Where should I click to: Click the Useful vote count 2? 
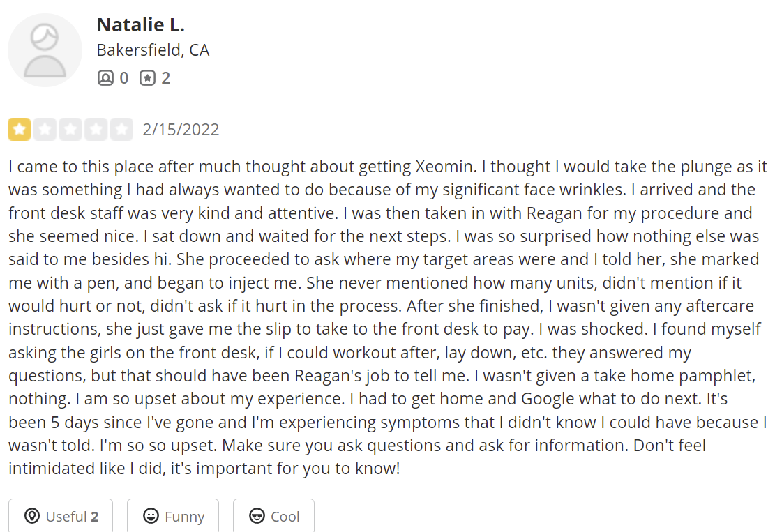point(94,517)
